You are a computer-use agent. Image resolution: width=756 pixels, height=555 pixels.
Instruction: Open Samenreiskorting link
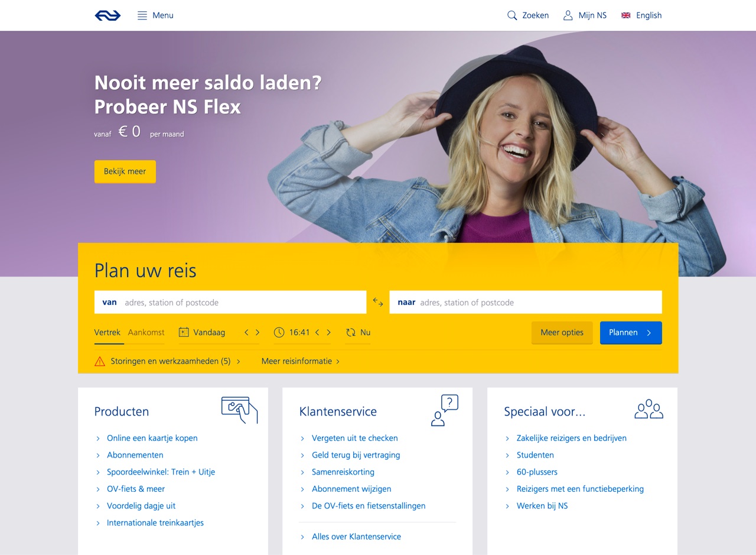(343, 472)
